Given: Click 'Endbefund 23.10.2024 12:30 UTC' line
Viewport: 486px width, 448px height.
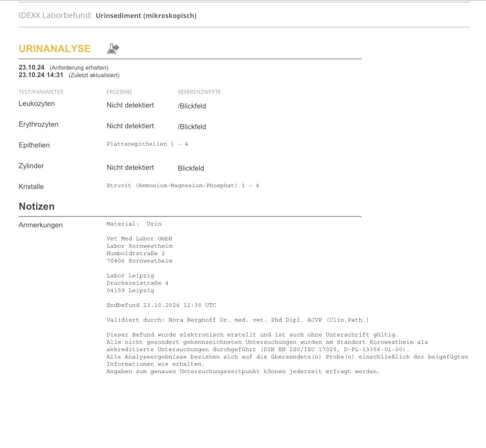Looking at the screenshot, I should [x=162, y=305].
